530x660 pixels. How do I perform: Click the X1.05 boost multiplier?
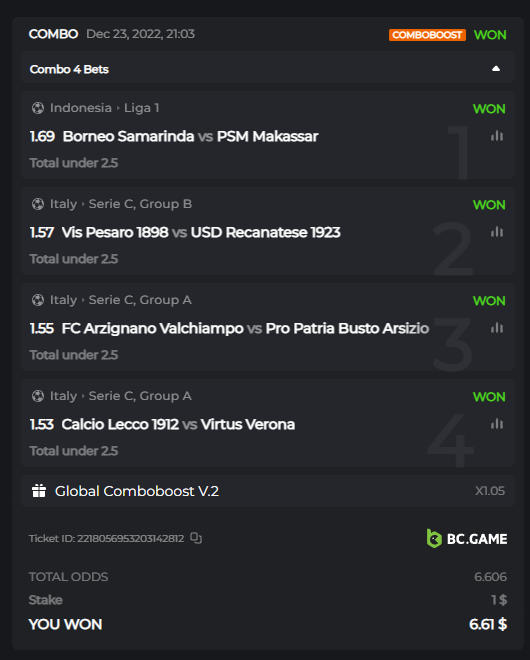tap(490, 491)
